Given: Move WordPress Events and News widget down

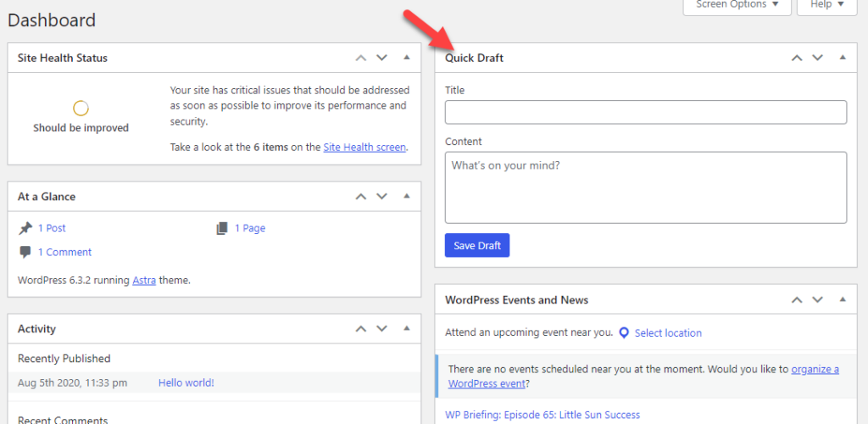Looking at the screenshot, I should pos(817,299).
